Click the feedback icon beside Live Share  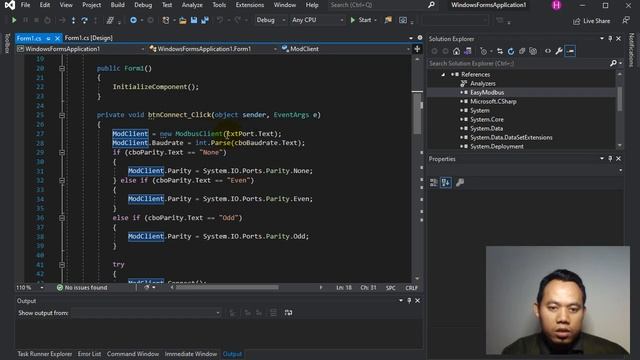(x=626, y=20)
